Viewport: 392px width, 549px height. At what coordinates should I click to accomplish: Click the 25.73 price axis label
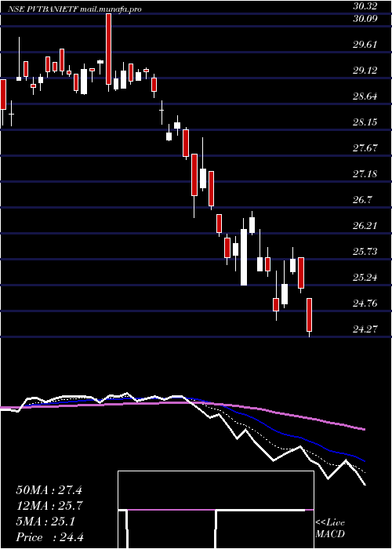[365, 252]
